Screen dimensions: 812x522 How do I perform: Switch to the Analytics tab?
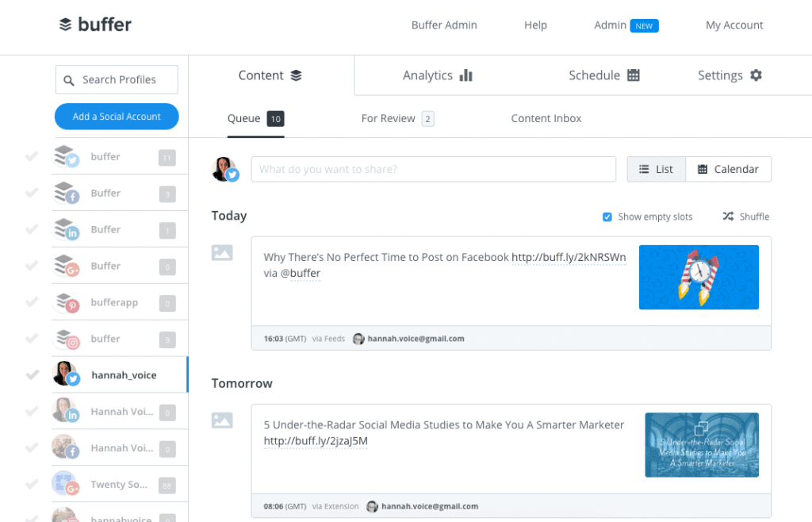pyautogui.click(x=438, y=75)
